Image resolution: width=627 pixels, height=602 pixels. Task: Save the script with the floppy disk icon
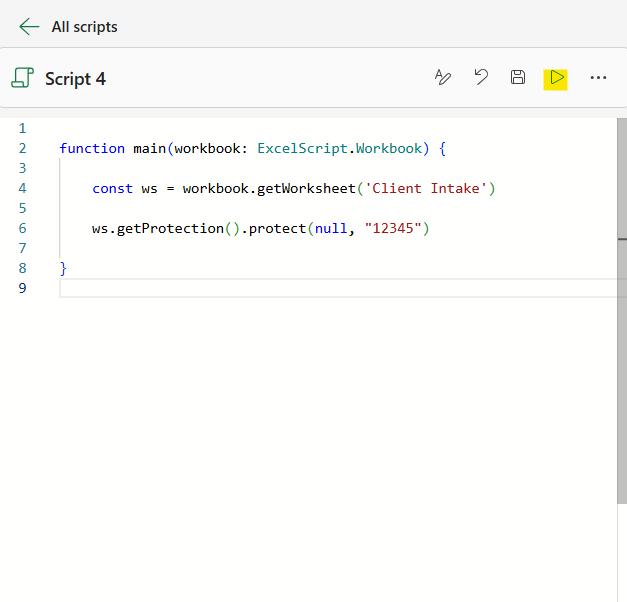click(x=518, y=77)
